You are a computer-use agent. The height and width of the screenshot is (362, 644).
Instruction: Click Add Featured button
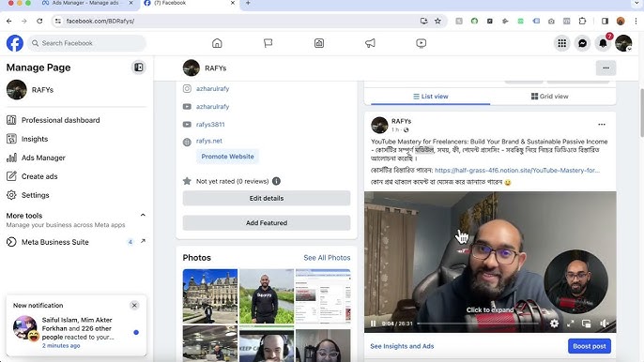pyautogui.click(x=267, y=223)
